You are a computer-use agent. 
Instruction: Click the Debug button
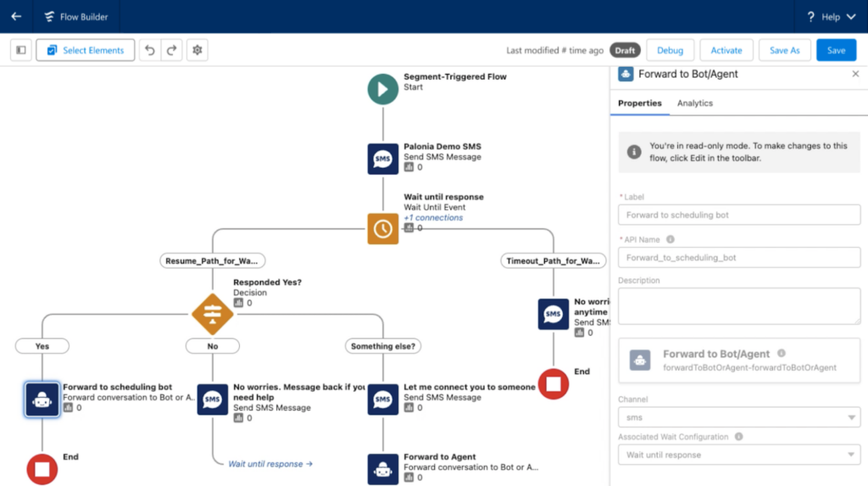tap(670, 50)
